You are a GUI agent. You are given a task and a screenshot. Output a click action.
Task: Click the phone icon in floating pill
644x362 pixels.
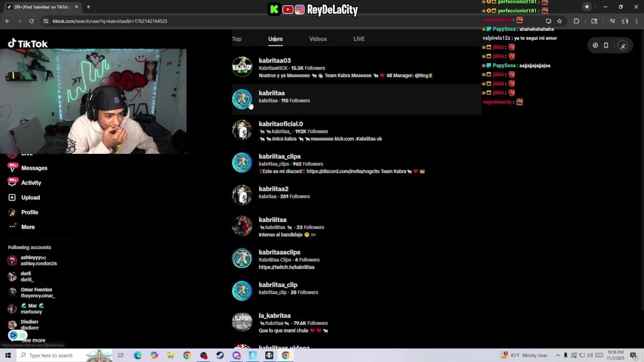606,45
